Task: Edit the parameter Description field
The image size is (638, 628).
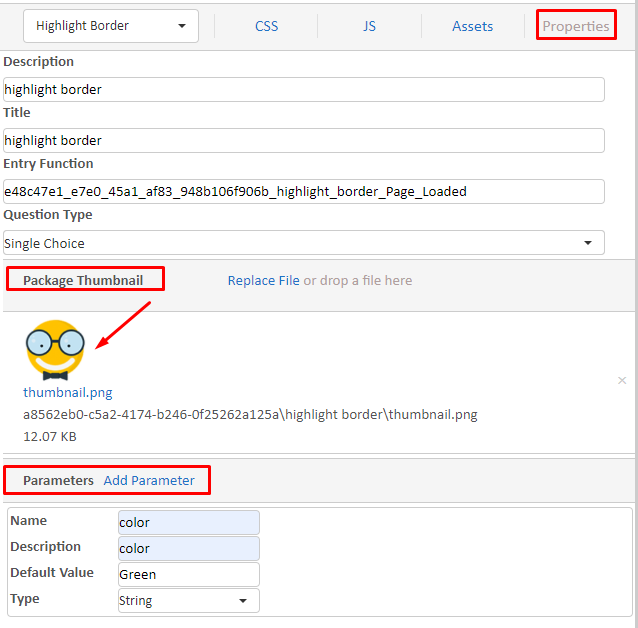Action: [189, 549]
